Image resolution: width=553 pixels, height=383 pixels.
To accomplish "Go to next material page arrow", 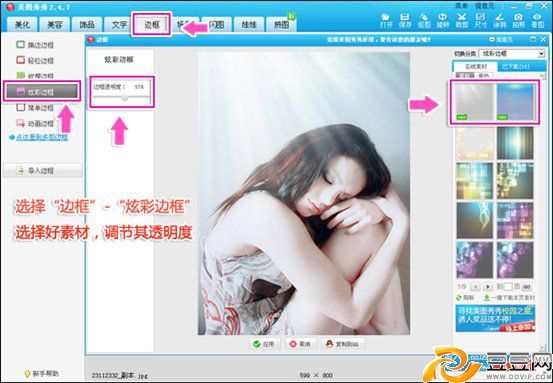I will pos(488,287).
